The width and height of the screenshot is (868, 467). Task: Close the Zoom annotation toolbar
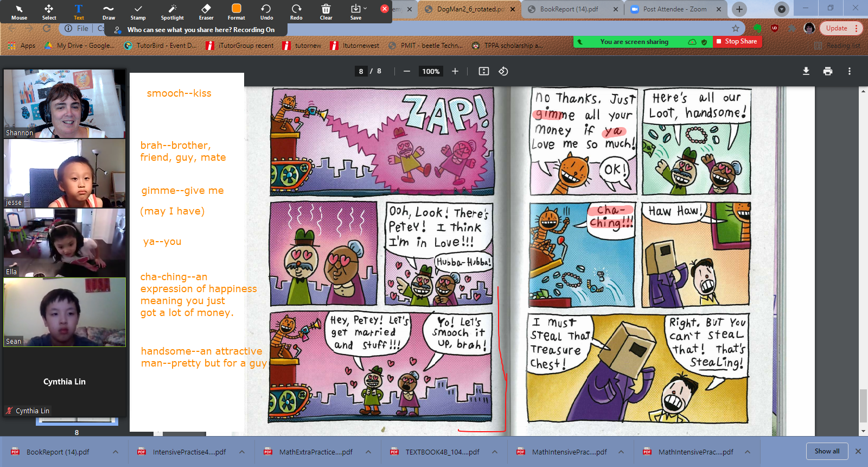385,9
